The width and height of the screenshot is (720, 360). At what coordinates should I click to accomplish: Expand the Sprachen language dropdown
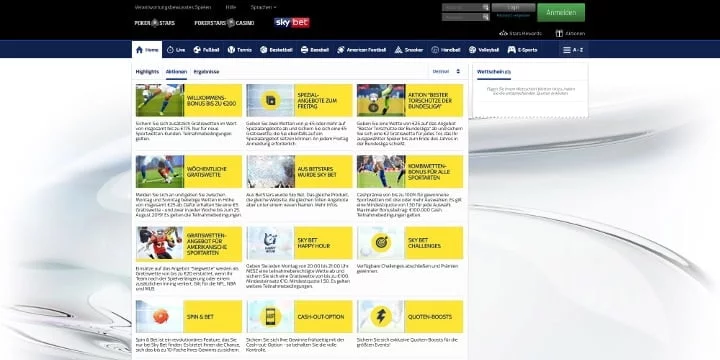pos(264,7)
